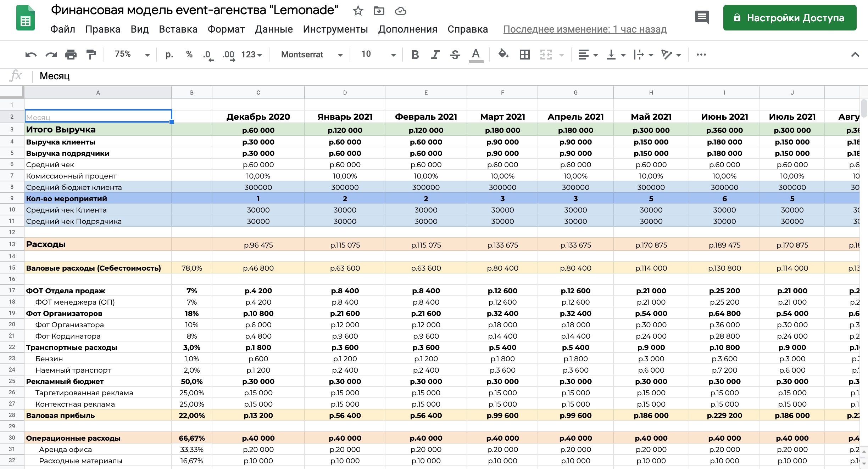The height and width of the screenshot is (469, 868).
Task: Open the text color picker
Action: [476, 55]
